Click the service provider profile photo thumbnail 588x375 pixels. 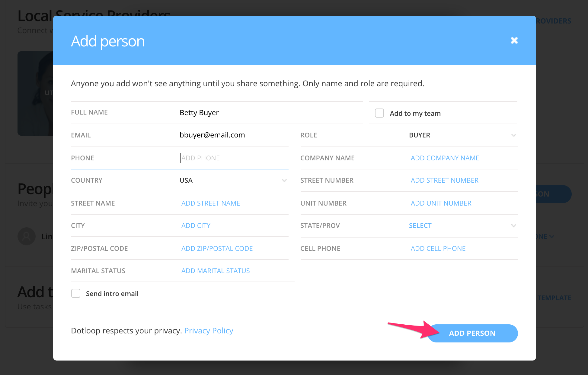point(35,93)
